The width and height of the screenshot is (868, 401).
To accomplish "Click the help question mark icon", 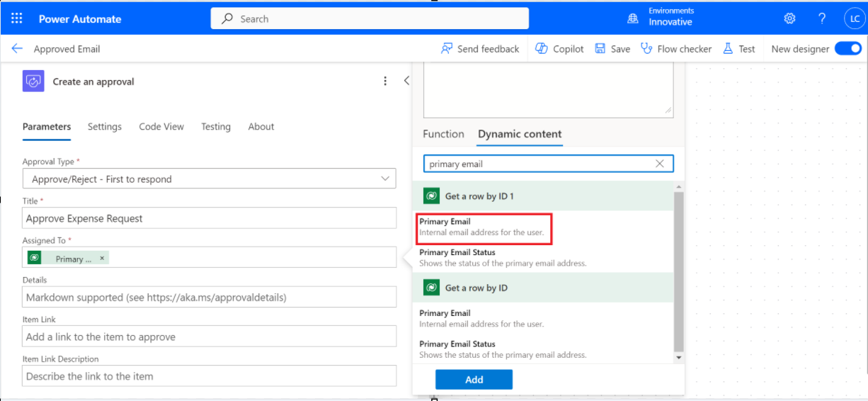I will pos(822,19).
